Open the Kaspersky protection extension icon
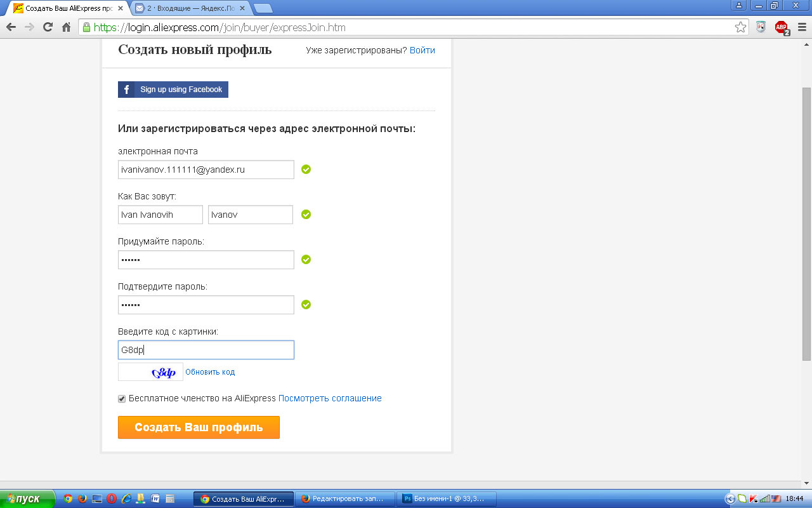 point(761,27)
